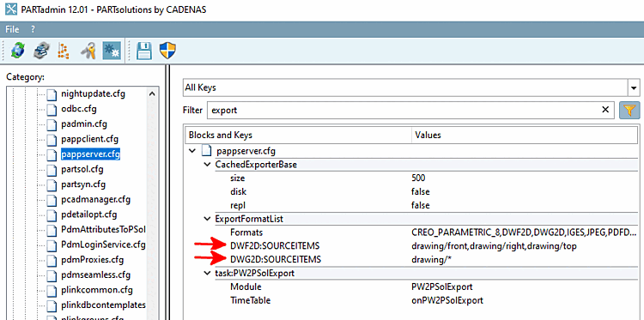Click the refresh globe toolbar icon

pyautogui.click(x=18, y=51)
